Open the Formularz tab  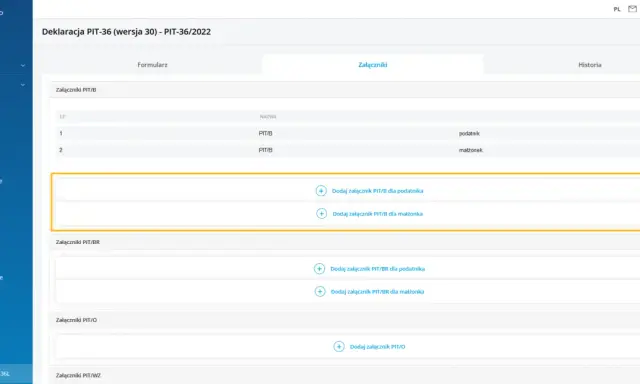coord(152,64)
